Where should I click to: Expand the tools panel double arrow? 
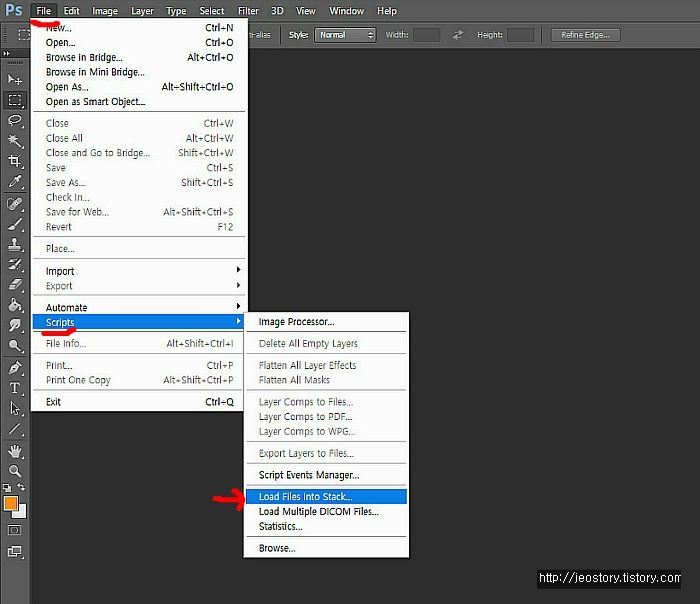click(6, 53)
